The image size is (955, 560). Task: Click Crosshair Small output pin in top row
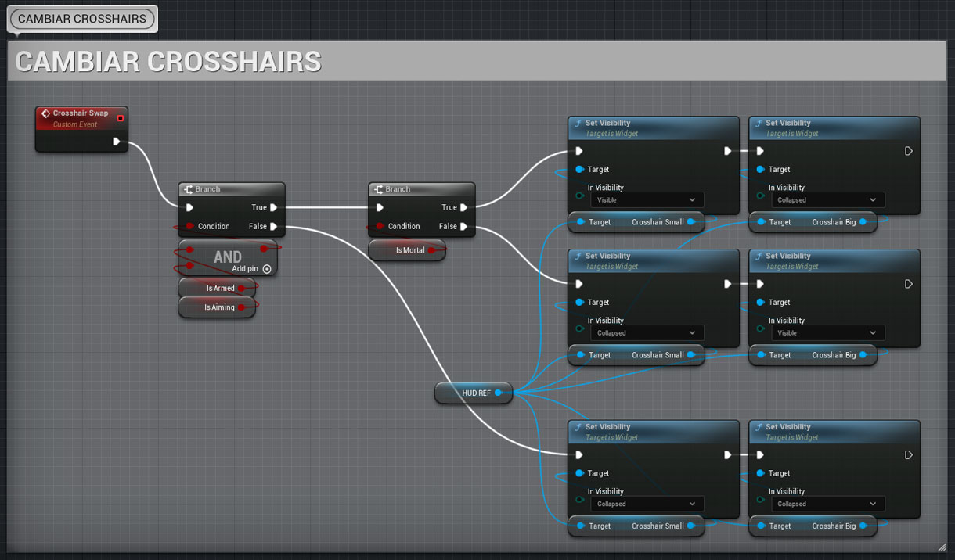pyautogui.click(x=691, y=222)
